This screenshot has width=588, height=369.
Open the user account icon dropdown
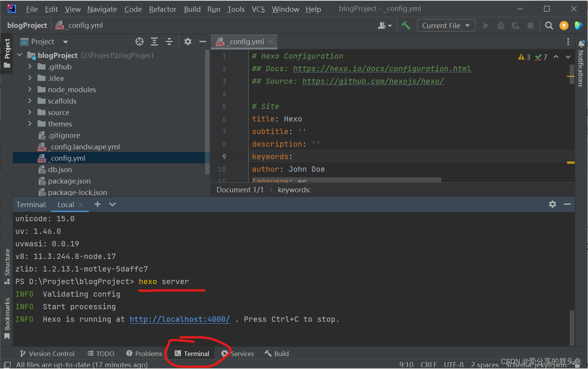(385, 26)
